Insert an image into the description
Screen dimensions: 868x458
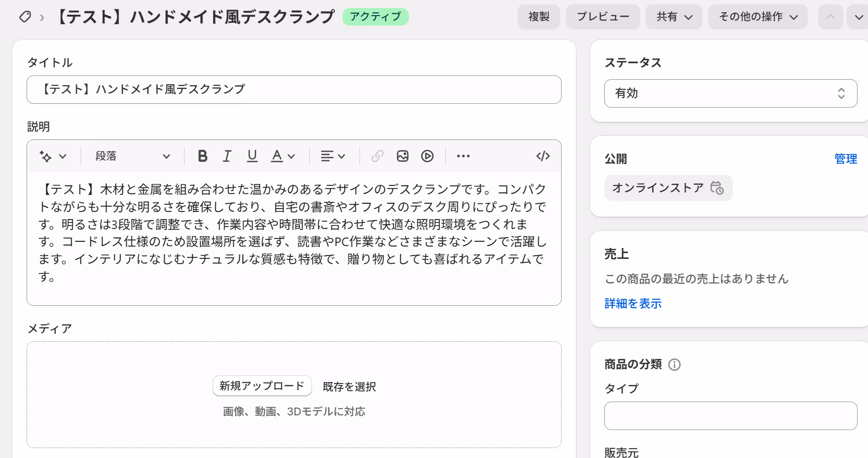[403, 156]
